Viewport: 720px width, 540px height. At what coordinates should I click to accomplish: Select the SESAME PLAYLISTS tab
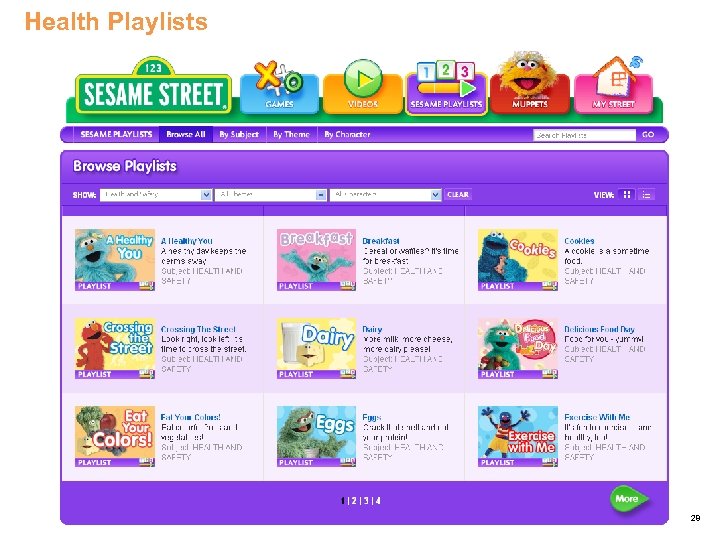(x=116, y=135)
